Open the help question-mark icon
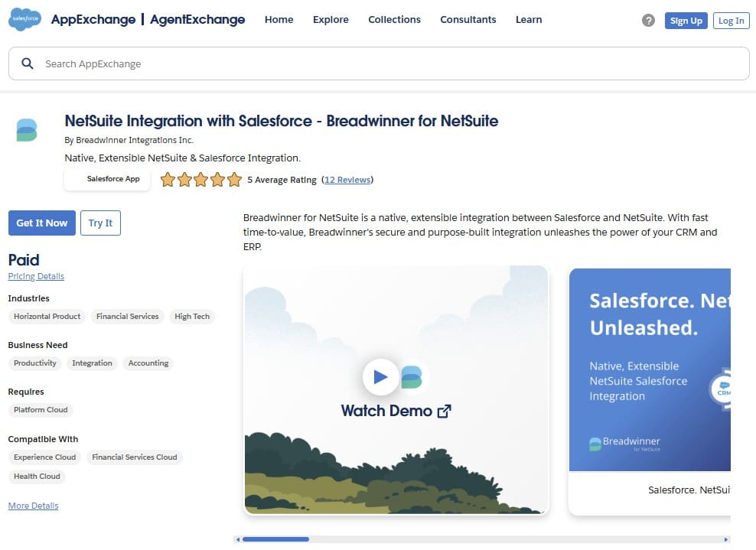This screenshot has height=550, width=756. point(648,20)
